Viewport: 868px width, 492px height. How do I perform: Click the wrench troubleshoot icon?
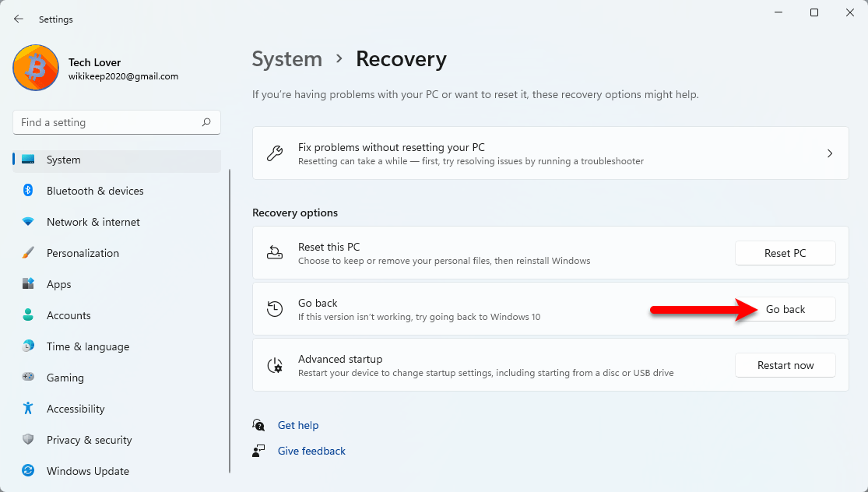[x=275, y=153]
